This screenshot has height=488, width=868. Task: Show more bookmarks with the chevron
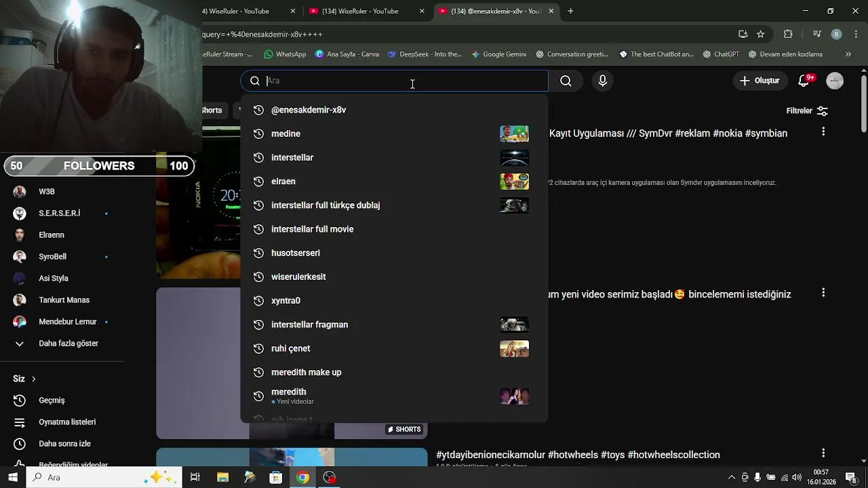(848, 54)
